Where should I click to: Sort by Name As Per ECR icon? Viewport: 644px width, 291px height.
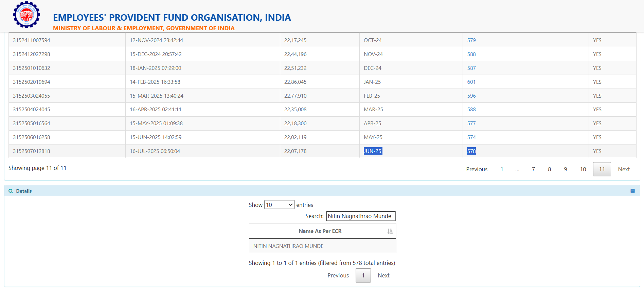point(390,231)
